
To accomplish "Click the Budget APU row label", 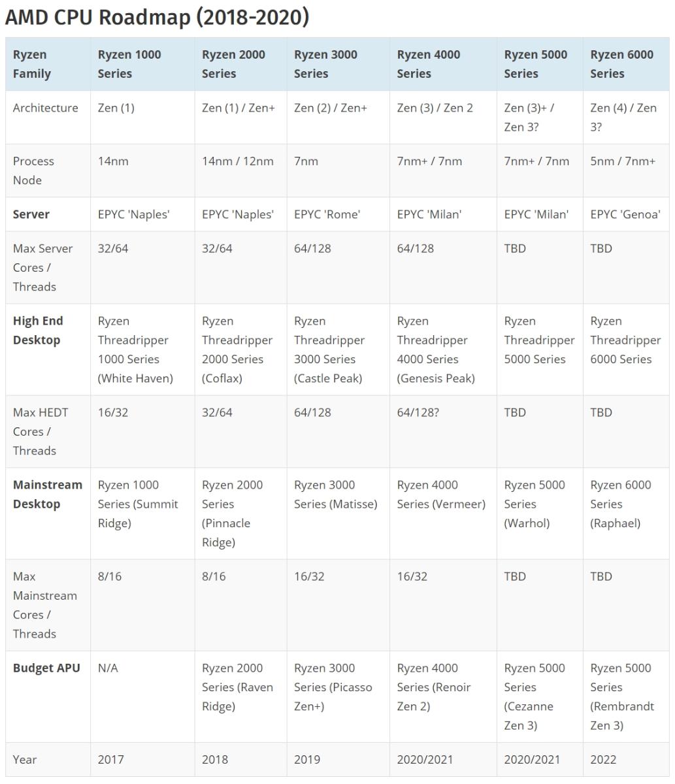I will click(46, 668).
